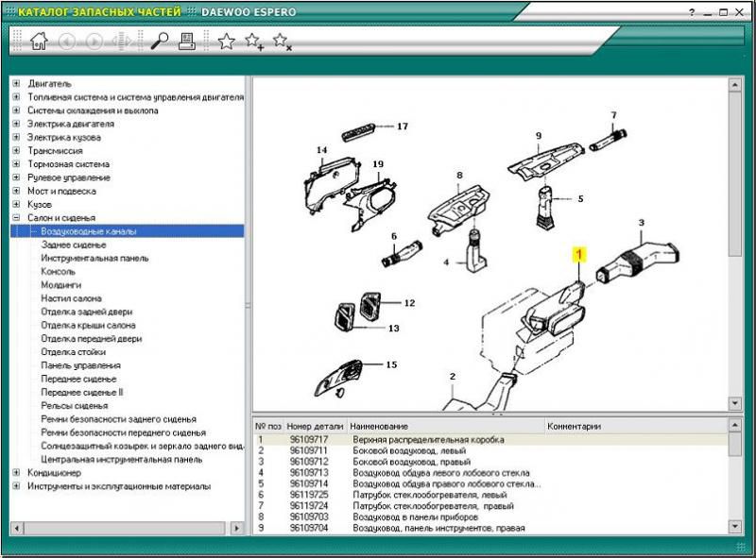Add to favorites using star-plus icon
This screenshot has height=558, width=756.
(x=254, y=41)
